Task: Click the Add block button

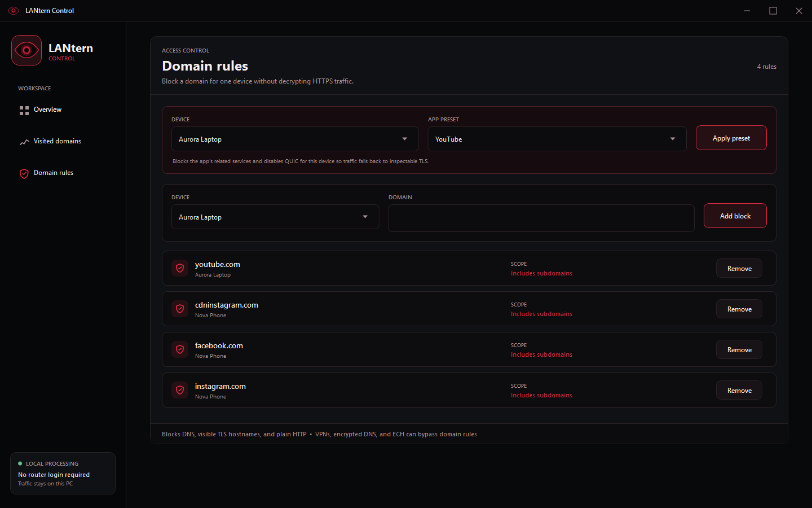Action: [x=735, y=216]
